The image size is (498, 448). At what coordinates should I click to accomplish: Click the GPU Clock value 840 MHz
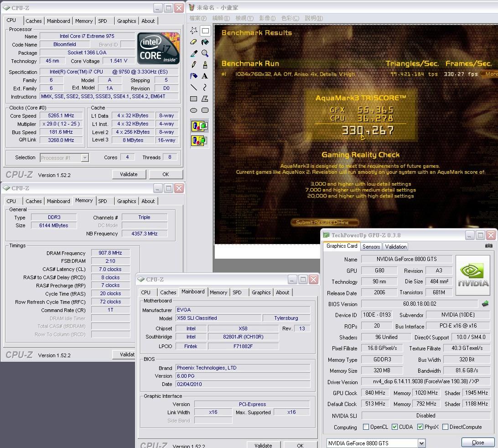coord(375,393)
